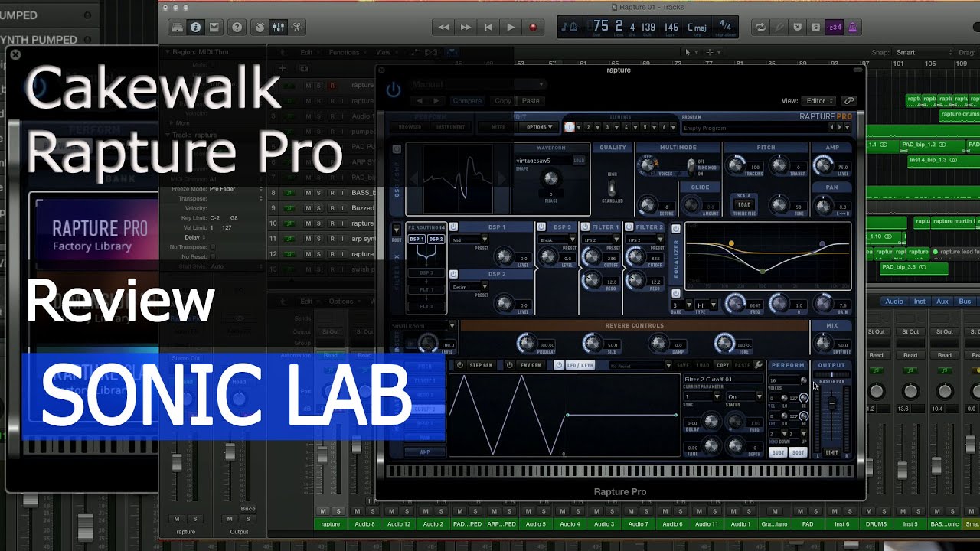The height and width of the screenshot is (551, 980).
Task: Open FX routing dropdown arrow
Action: [397, 230]
